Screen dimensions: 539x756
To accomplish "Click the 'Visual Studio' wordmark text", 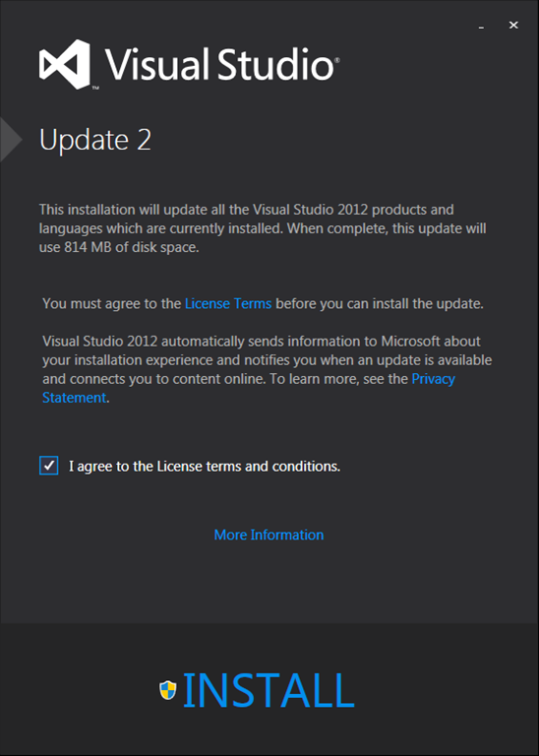I will tap(219, 64).
